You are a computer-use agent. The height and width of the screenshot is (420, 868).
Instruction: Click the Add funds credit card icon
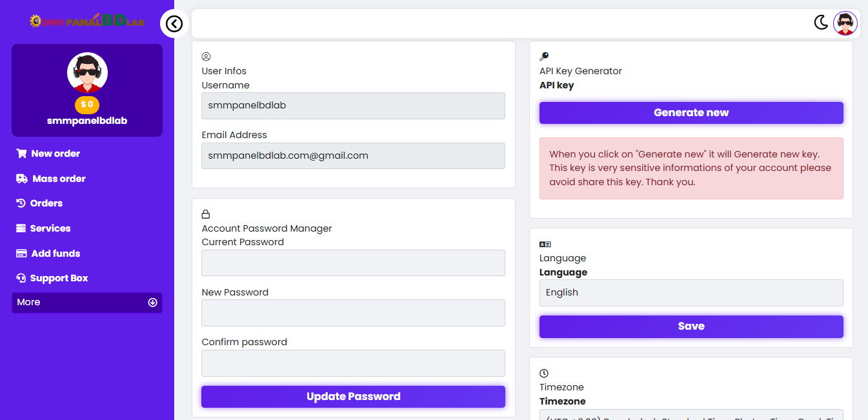click(21, 254)
